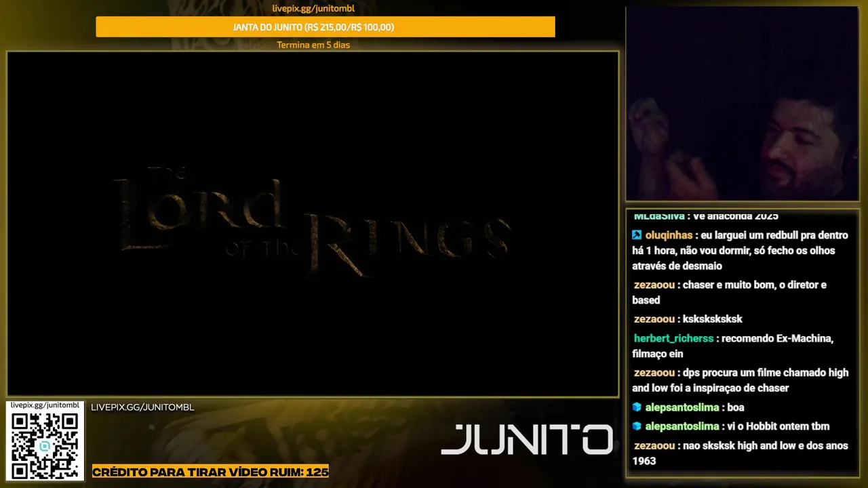Click the small livepix.gg/junitombl label above QR
Viewport: 868px width, 488px height.
pos(45,405)
